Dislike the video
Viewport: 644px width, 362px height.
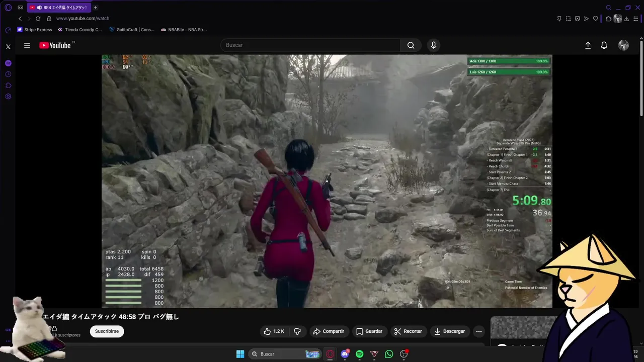click(297, 331)
